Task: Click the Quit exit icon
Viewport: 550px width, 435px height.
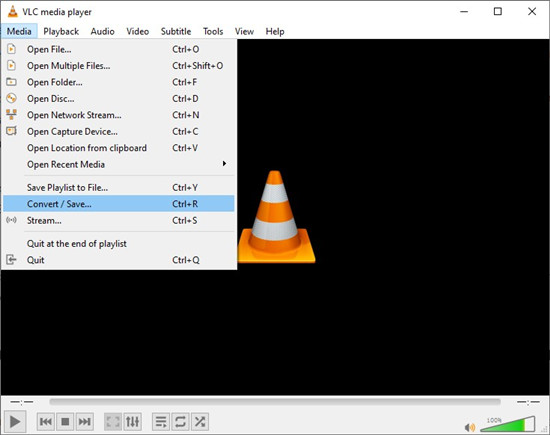Action: click(11, 260)
